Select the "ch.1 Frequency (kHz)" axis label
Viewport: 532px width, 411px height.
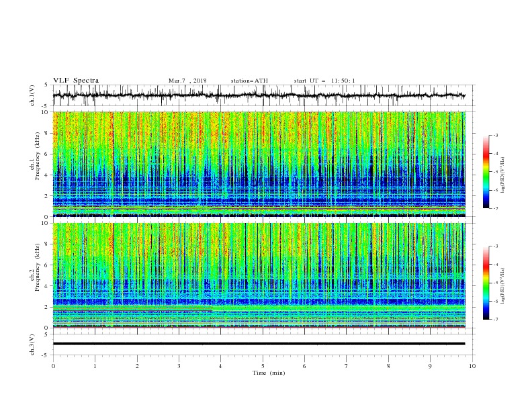pyautogui.click(x=35, y=156)
